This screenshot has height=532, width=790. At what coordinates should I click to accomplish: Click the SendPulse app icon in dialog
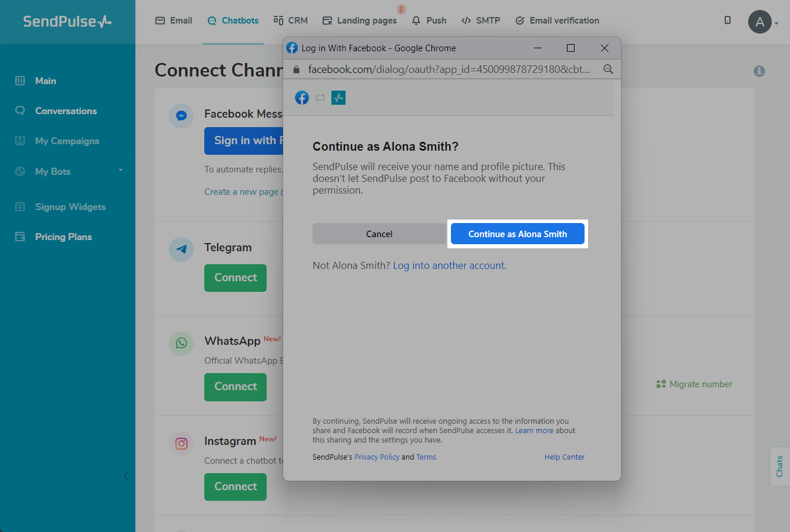338,98
